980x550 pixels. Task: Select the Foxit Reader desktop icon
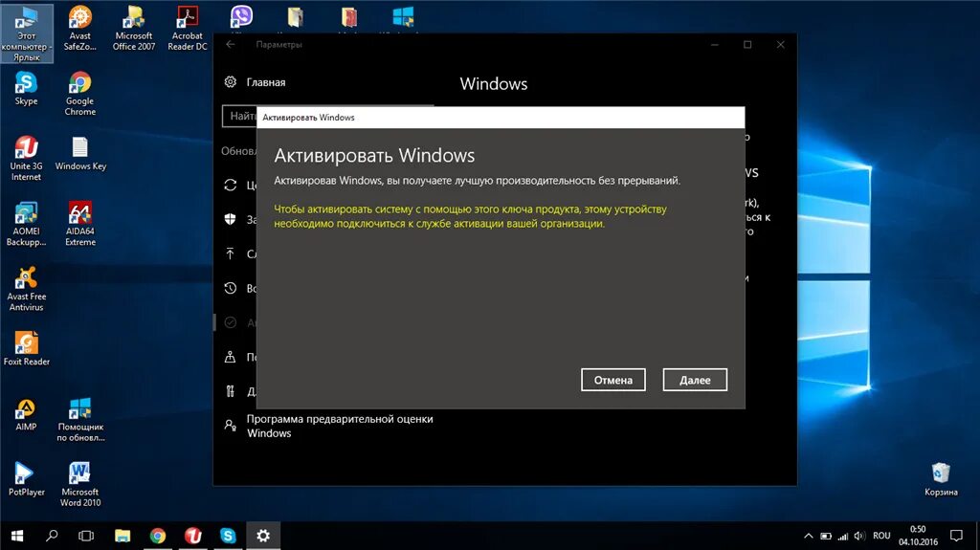coord(26,348)
